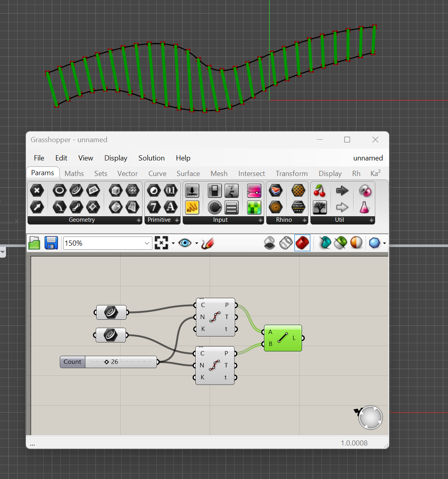This screenshot has height=479, width=448.
Task: Switch to the Intersect tab
Action: coord(251,174)
